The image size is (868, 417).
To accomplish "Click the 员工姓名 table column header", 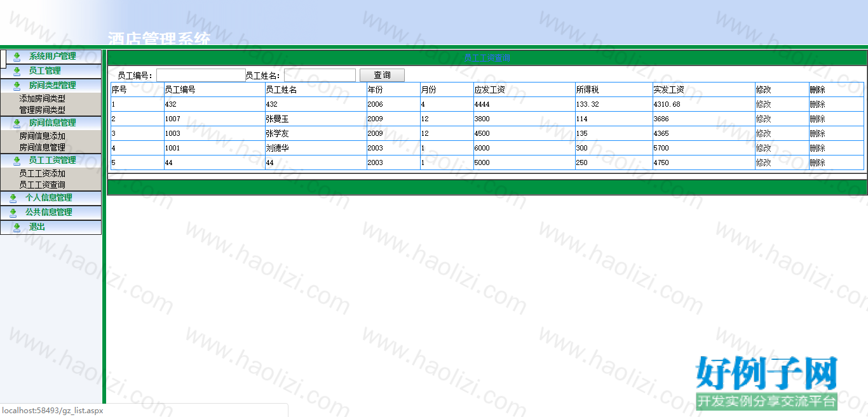I will (281, 89).
